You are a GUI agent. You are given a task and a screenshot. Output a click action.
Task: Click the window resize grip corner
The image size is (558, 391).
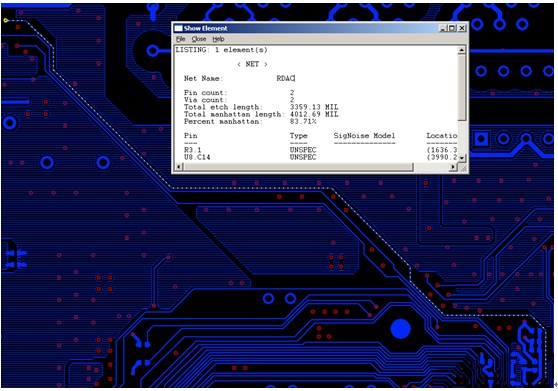pos(463,168)
